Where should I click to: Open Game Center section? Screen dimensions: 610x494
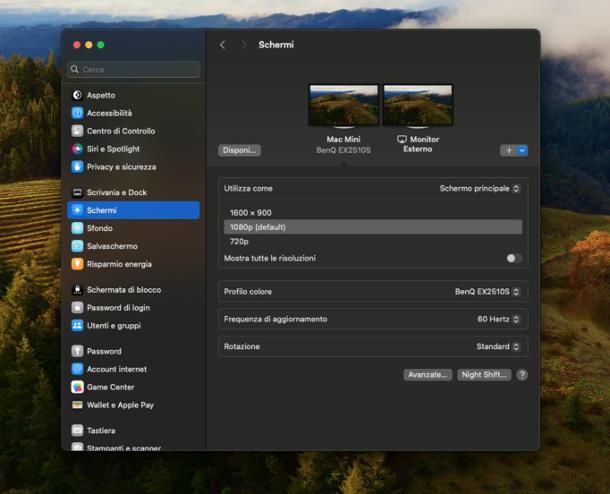click(134, 387)
